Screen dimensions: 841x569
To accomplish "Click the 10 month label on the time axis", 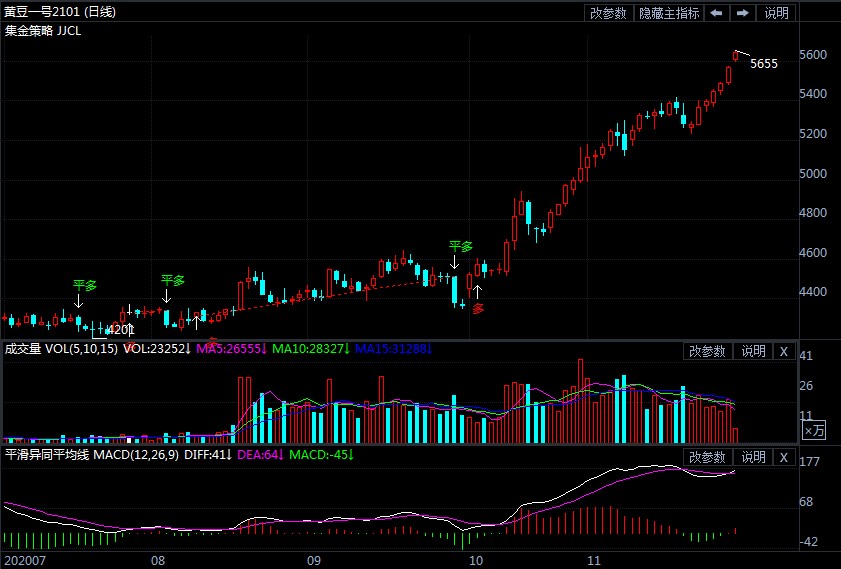I will [476, 561].
